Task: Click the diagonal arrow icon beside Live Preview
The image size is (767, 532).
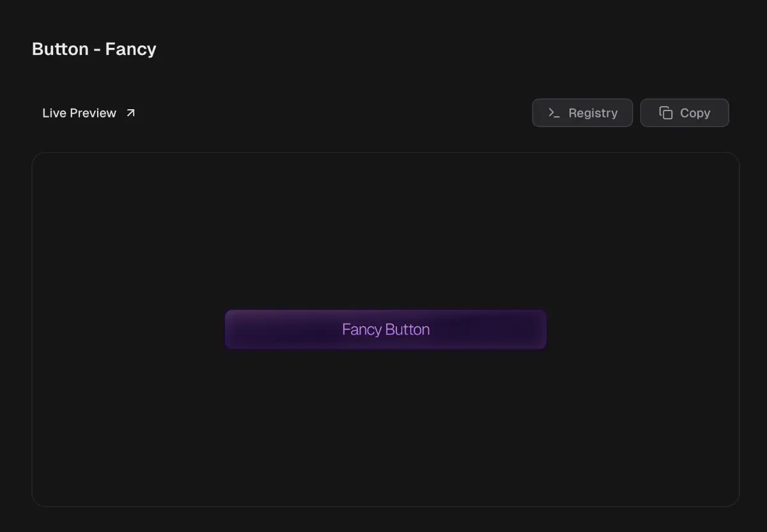Action: (130, 113)
